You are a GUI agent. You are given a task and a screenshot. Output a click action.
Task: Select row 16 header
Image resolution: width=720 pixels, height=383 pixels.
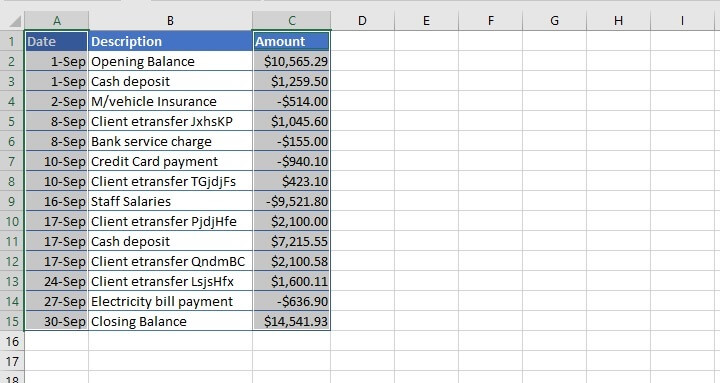pyautogui.click(x=12, y=342)
